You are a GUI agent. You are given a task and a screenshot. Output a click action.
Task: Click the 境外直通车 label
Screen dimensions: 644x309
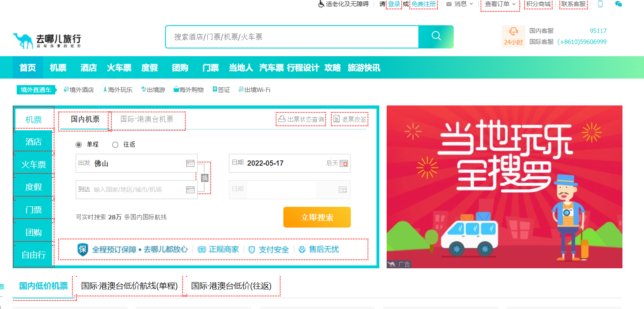[36, 90]
